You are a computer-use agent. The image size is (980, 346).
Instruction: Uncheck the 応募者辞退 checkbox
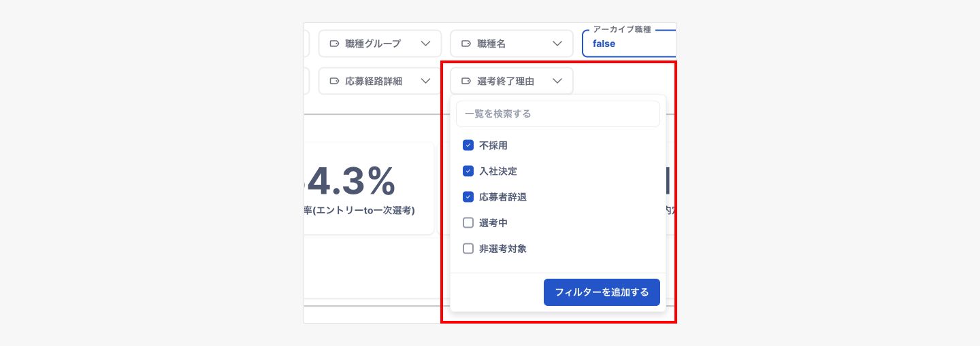coord(468,197)
